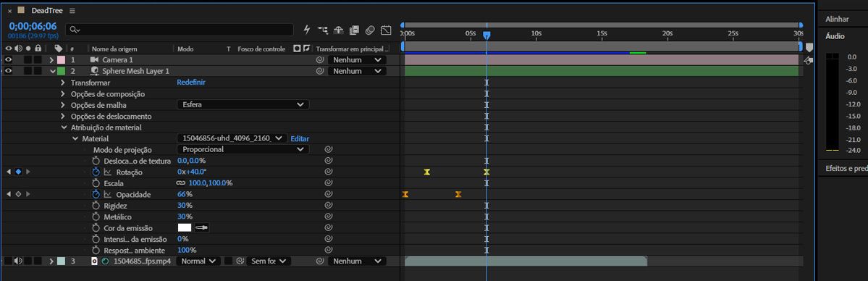Click the Opacidade value 66%
This screenshot has width=868, height=281.
pyautogui.click(x=185, y=195)
